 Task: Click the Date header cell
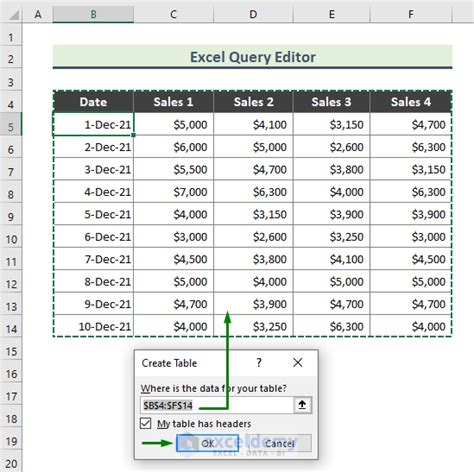93,102
